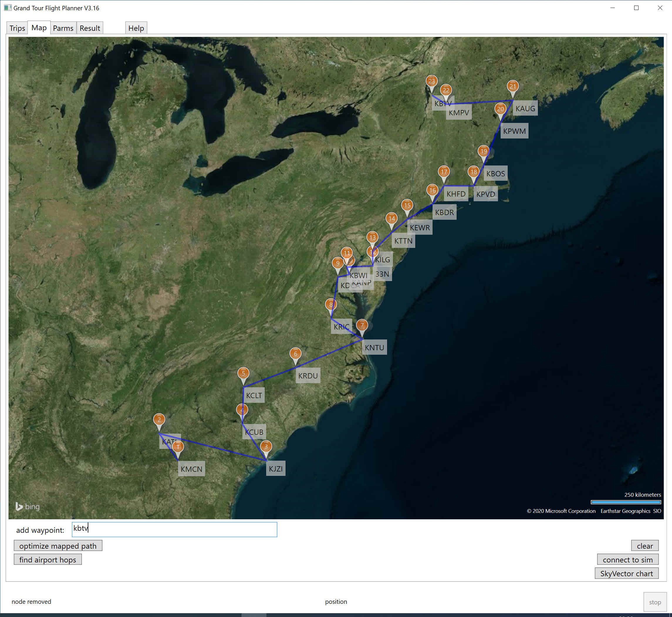Open the Help tab
The image size is (672, 617).
[x=136, y=28]
